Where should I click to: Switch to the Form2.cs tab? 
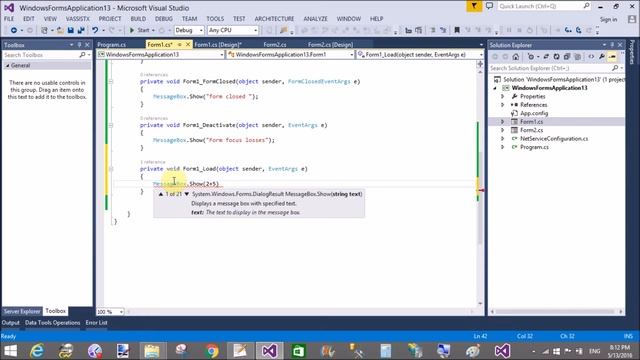point(275,44)
